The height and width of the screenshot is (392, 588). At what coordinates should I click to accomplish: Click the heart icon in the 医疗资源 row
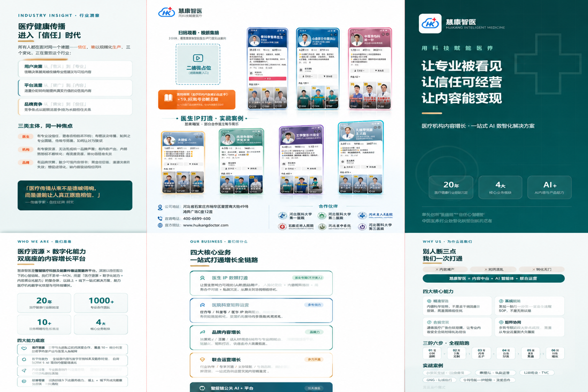pyautogui.click(x=24, y=348)
